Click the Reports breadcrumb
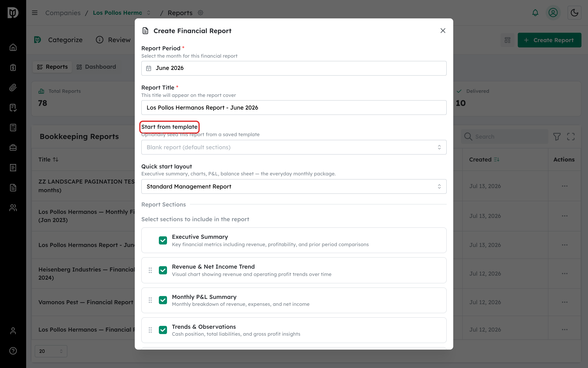588x368 pixels. [180, 13]
